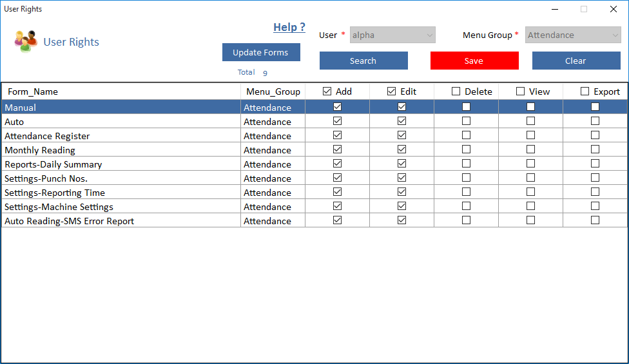The height and width of the screenshot is (364, 629).
Task: Uncheck Add for the Auto row
Action: click(337, 121)
